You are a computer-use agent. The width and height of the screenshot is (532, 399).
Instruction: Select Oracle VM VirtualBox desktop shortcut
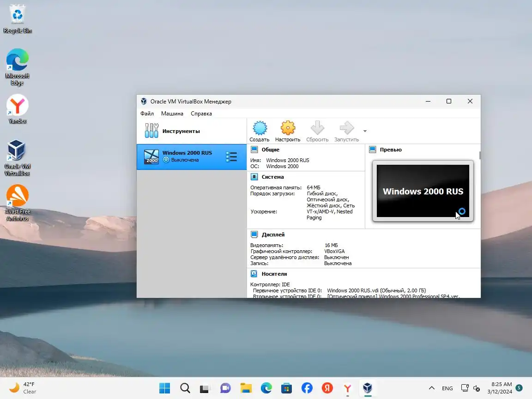click(17, 158)
